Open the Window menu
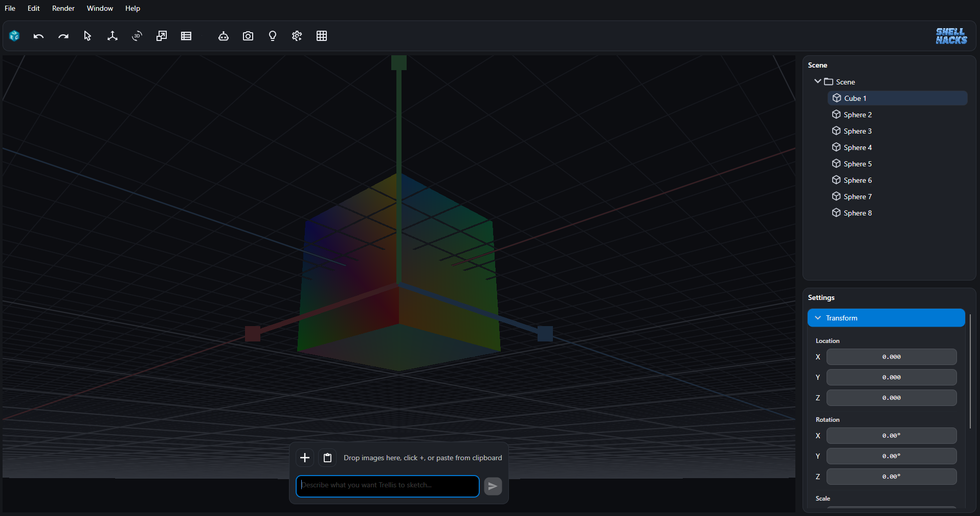The height and width of the screenshot is (516, 980). coord(100,8)
